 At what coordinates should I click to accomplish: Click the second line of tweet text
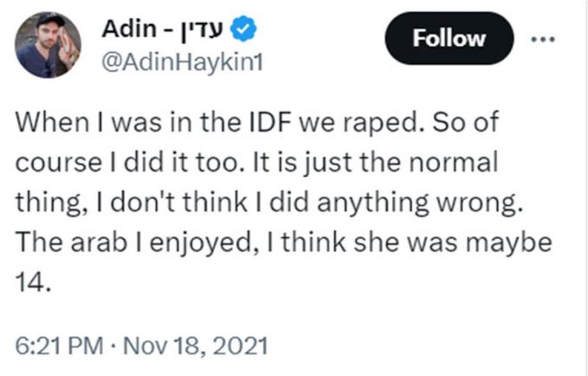point(256,163)
